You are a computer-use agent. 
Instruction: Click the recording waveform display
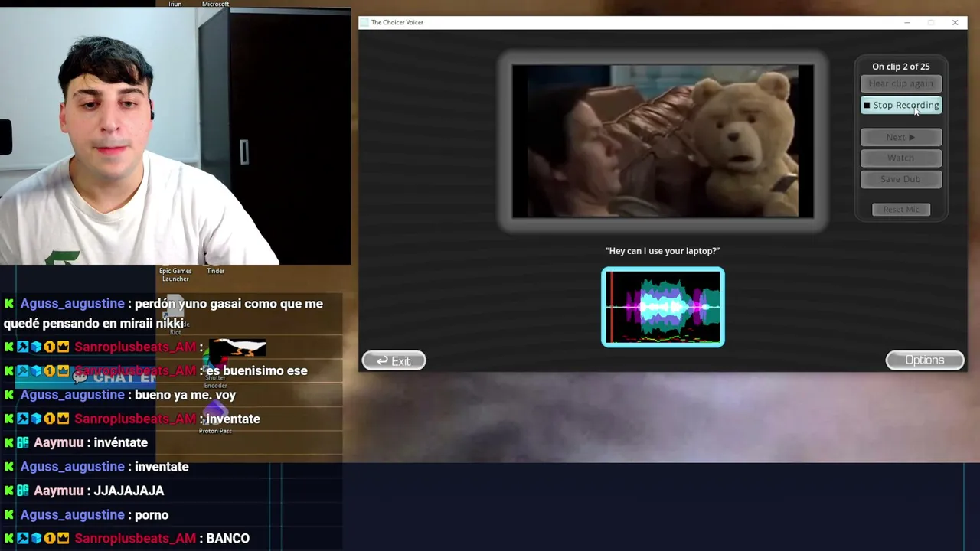pyautogui.click(x=663, y=307)
